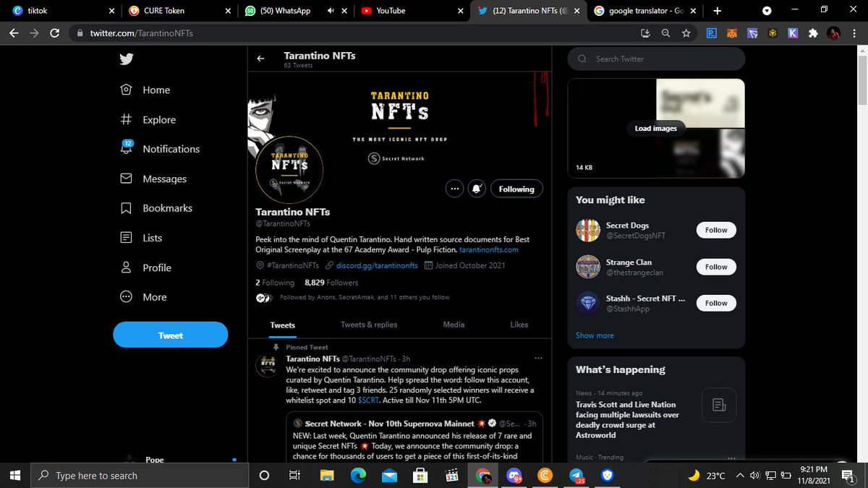Mute the WhatsApp tab audio icon
The width and height of the screenshot is (868, 488).
point(330,11)
